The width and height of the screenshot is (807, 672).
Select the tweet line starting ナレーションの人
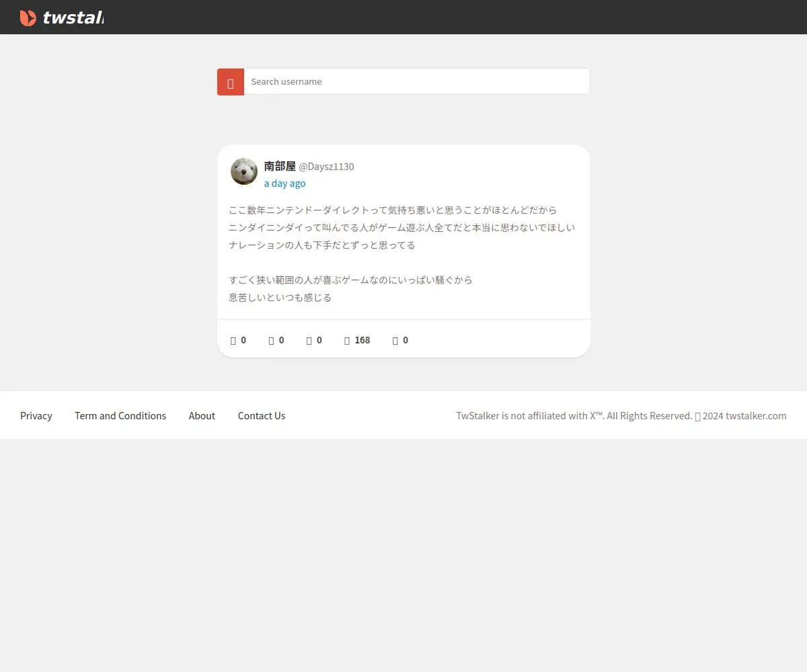(322, 245)
